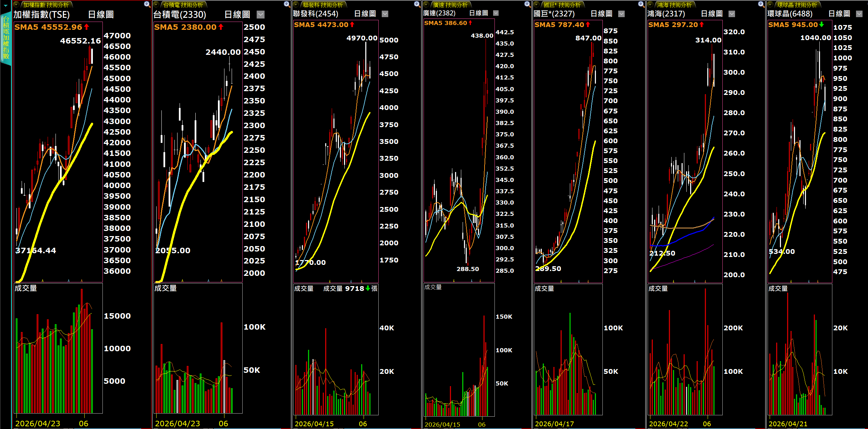Screen dimensions: 868x429
Task: Open the 台積電加權指數 vertical side tab
Action: (x=6, y=38)
